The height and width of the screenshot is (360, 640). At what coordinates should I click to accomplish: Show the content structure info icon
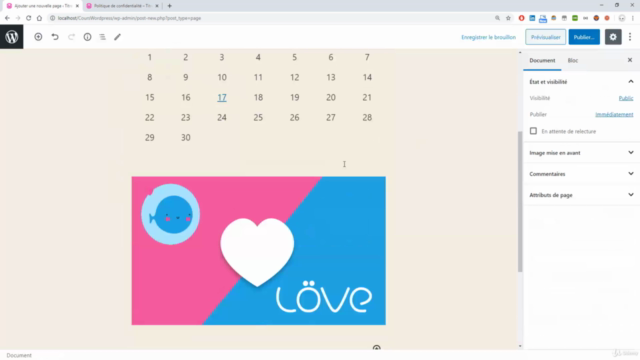point(87,37)
